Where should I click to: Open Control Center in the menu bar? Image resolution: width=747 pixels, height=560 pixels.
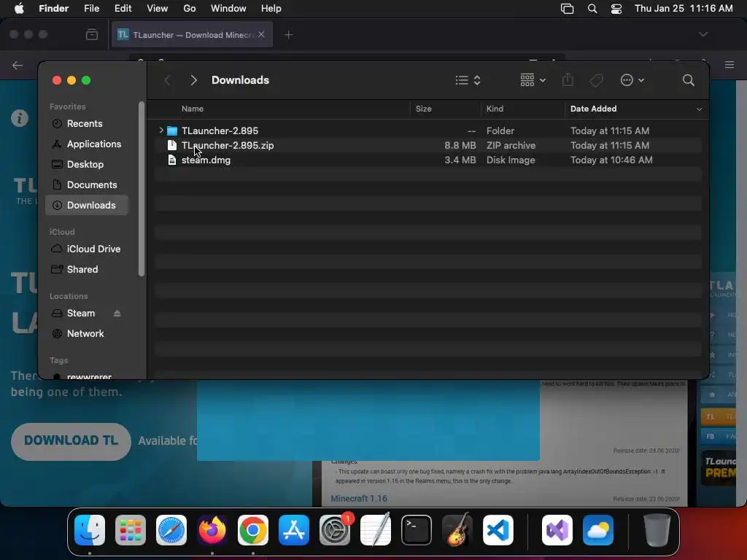[x=616, y=9]
